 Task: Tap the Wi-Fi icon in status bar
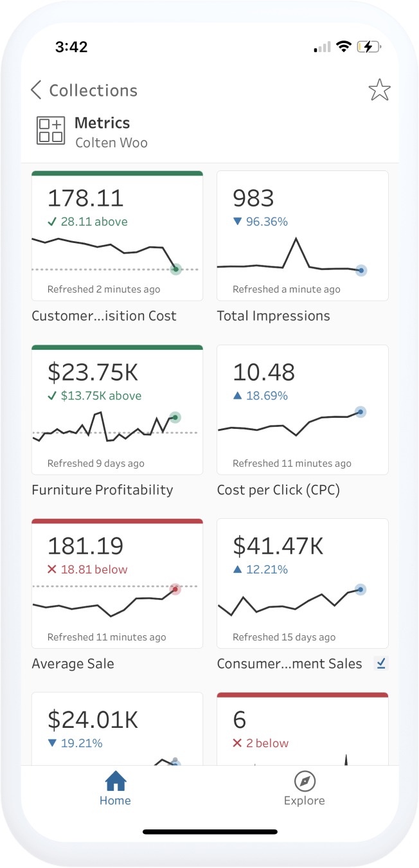click(x=344, y=47)
